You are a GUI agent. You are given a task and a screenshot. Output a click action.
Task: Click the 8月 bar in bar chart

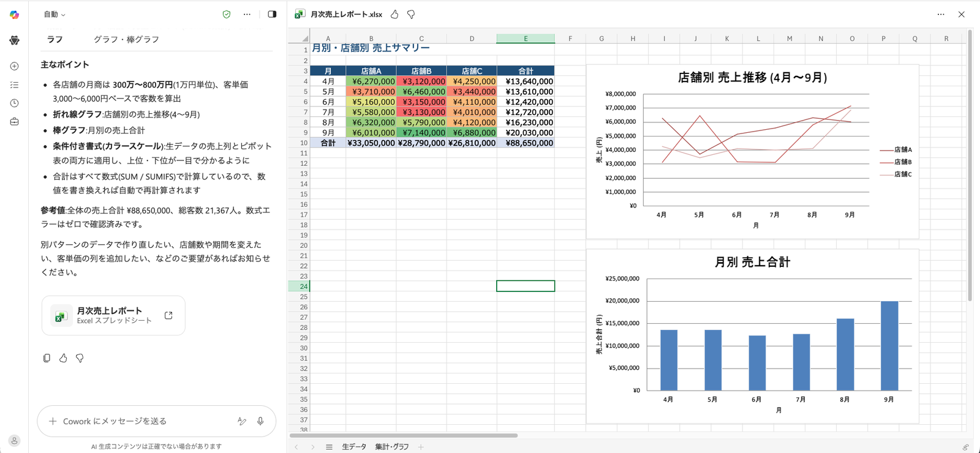click(845, 354)
